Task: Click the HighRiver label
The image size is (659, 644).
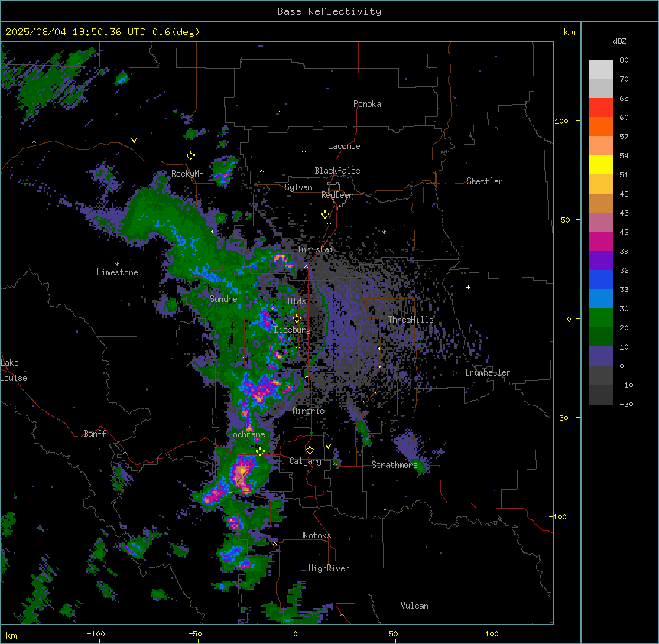Action: pos(329,568)
